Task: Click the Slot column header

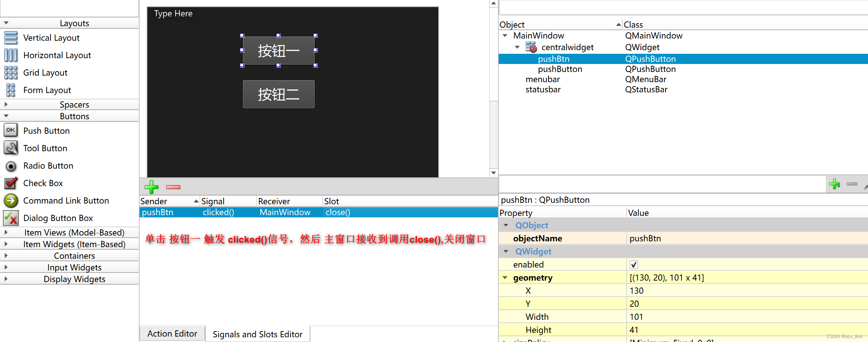Action: (x=410, y=201)
